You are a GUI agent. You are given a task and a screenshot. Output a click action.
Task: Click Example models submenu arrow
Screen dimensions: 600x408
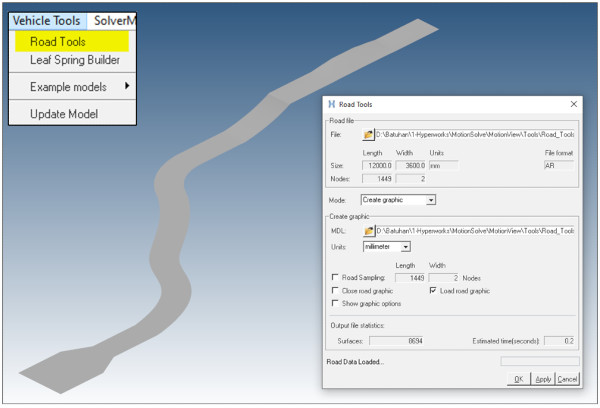tap(127, 86)
